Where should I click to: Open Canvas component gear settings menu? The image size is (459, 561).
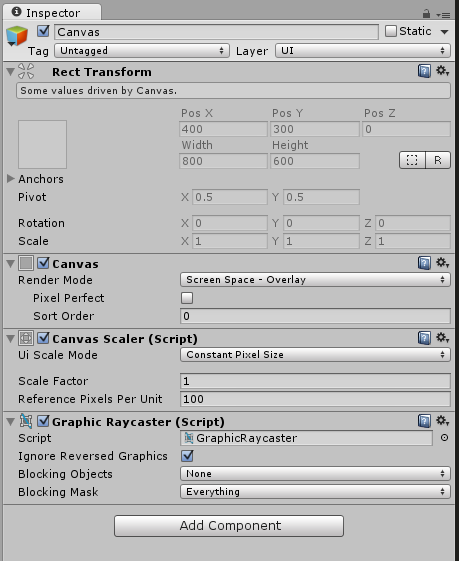click(x=442, y=263)
